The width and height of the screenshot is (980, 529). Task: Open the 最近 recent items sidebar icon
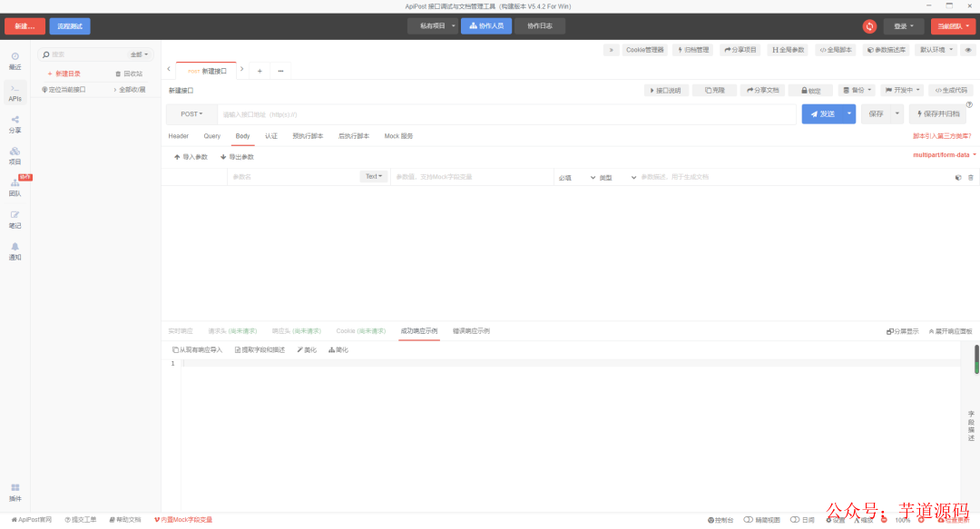(x=15, y=61)
